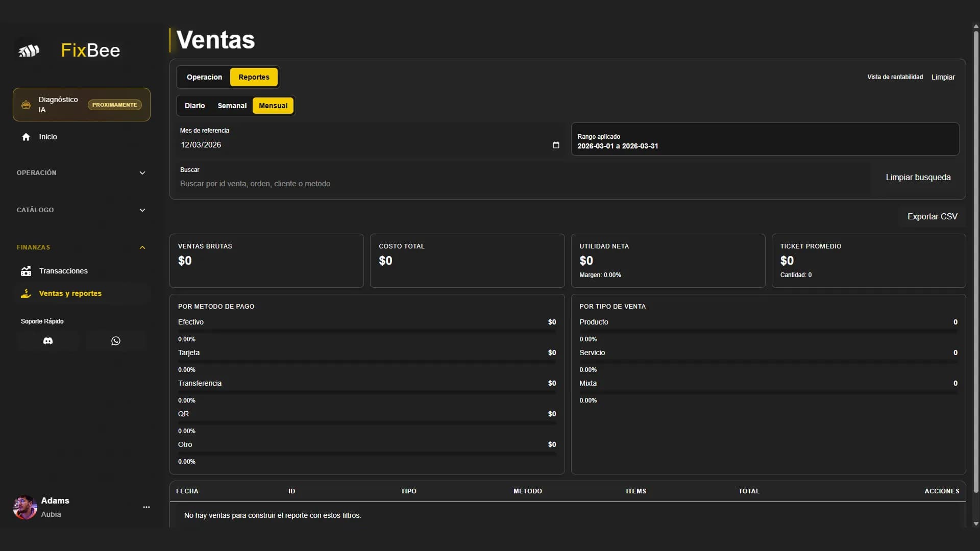The width and height of the screenshot is (980, 551).
Task: Open the user options menu next to Adams
Action: [146, 507]
